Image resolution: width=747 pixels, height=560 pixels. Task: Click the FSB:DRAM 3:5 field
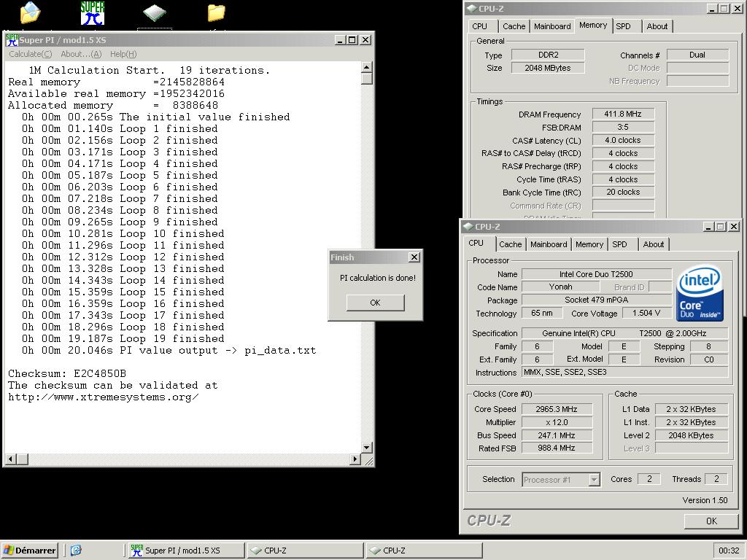coord(623,127)
